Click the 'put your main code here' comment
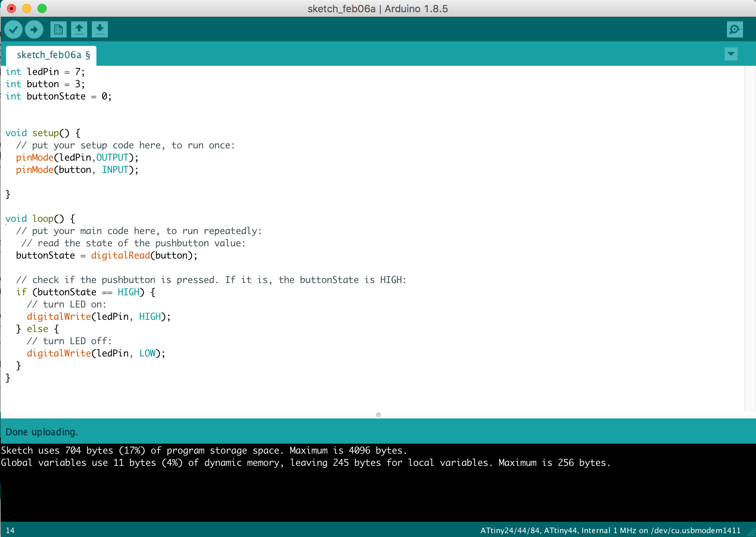 [139, 231]
